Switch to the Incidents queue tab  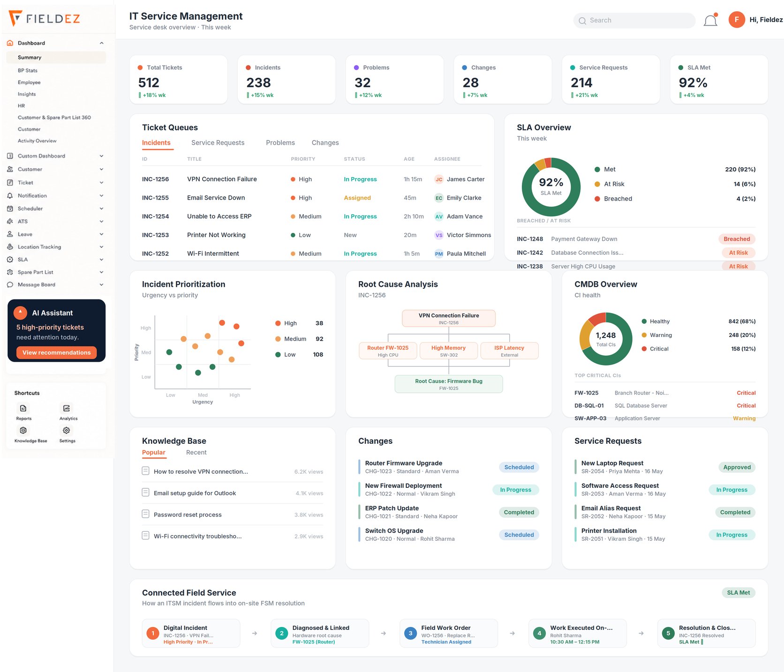coord(156,143)
